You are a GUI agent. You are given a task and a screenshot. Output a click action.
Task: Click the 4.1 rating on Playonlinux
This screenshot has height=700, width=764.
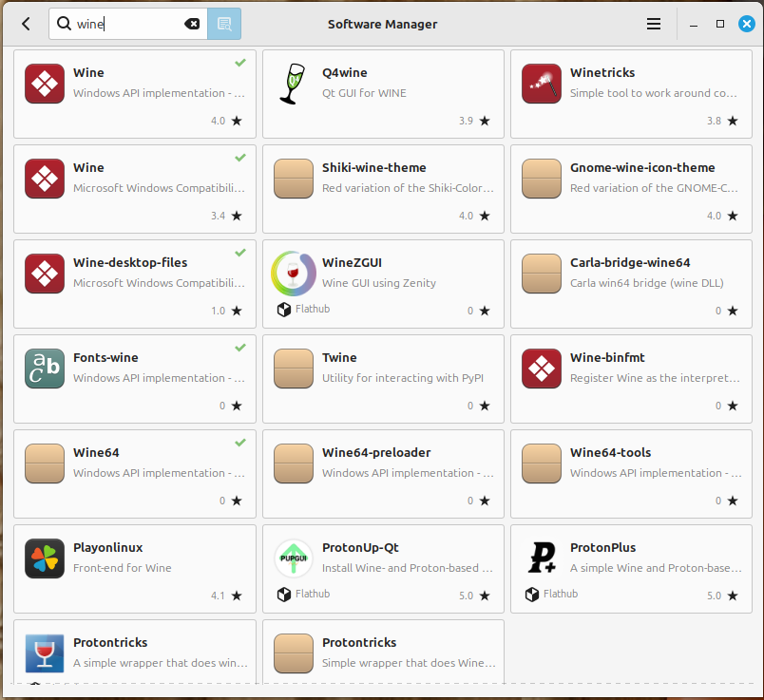[218, 596]
